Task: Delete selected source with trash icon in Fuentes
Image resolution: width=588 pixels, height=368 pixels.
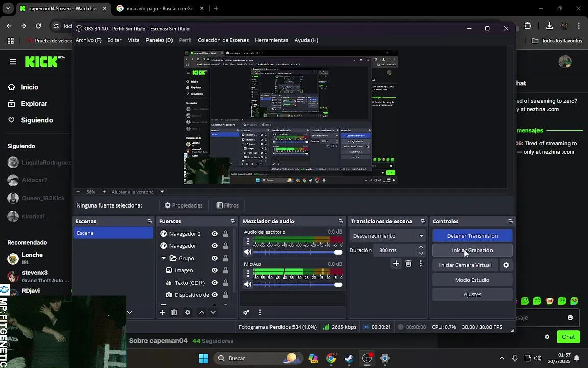Action: point(174,312)
